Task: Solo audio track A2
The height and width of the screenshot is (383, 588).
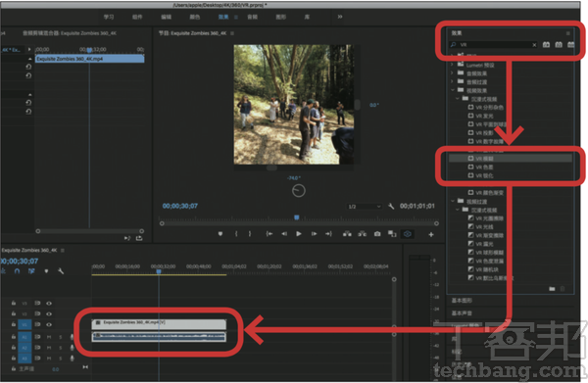Action: coord(61,348)
